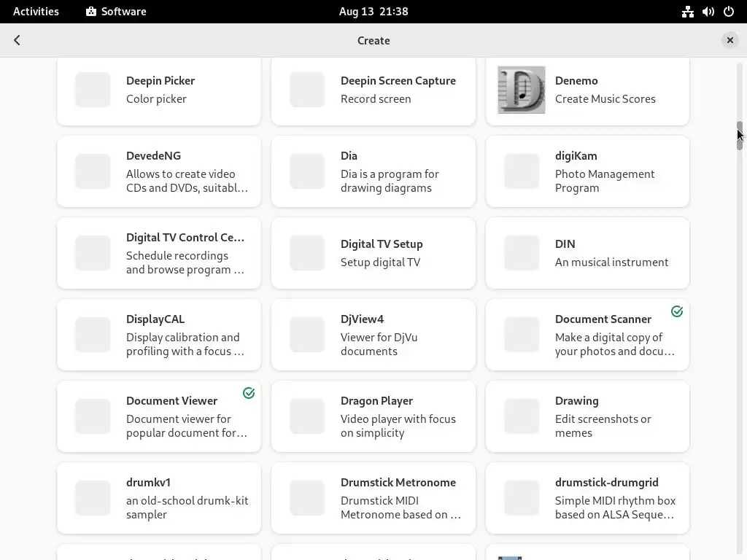Viewport: 747px width, 560px height.
Task: Open the power icon in top bar
Action: pos(729,12)
